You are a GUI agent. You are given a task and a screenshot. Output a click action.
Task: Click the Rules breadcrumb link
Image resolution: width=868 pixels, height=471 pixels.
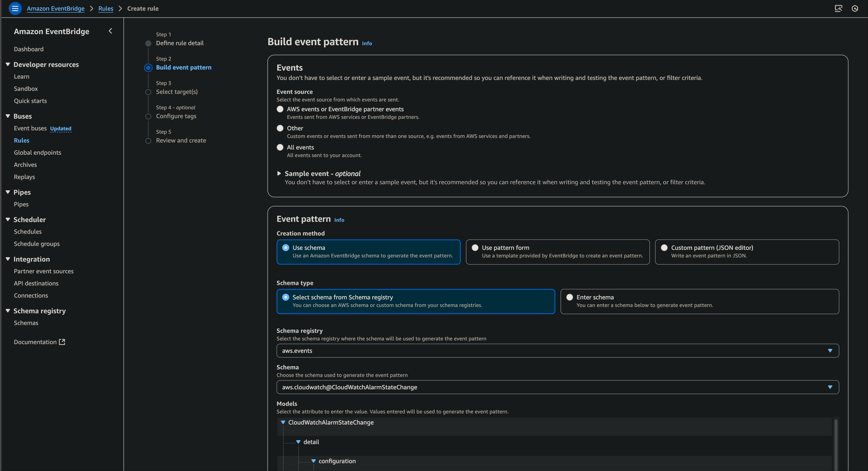(106, 8)
